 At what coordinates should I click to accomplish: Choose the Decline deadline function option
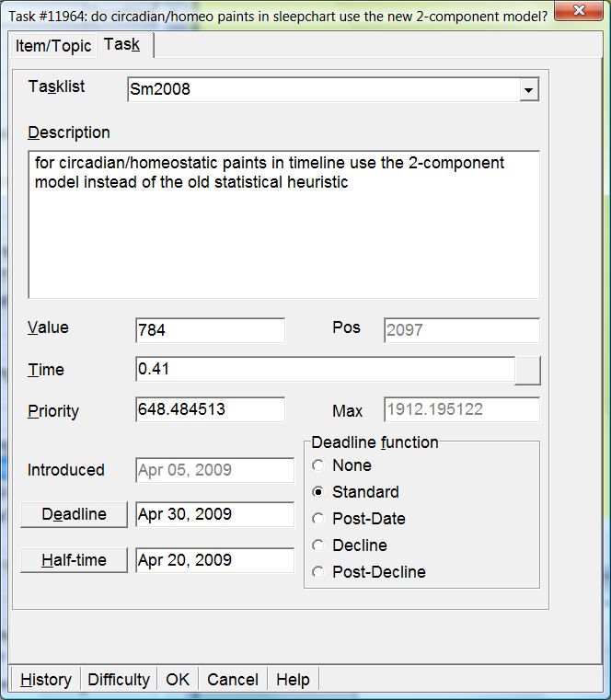[318, 545]
